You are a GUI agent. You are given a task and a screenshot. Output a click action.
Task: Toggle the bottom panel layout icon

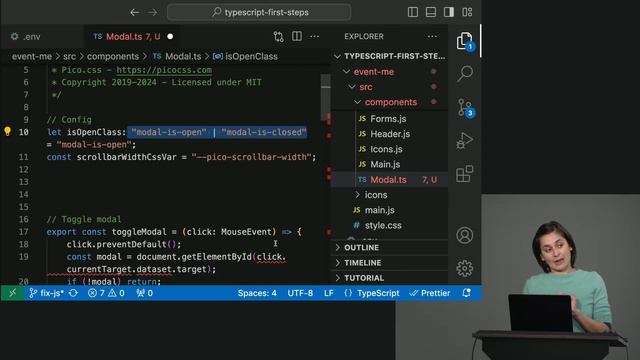(431, 12)
